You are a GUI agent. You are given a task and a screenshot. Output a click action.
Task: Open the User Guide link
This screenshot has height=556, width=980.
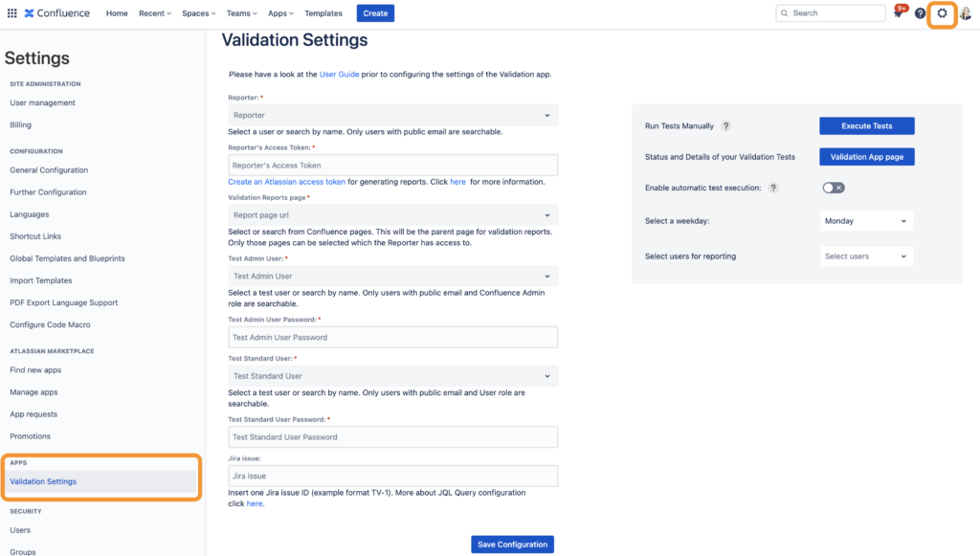tap(340, 74)
